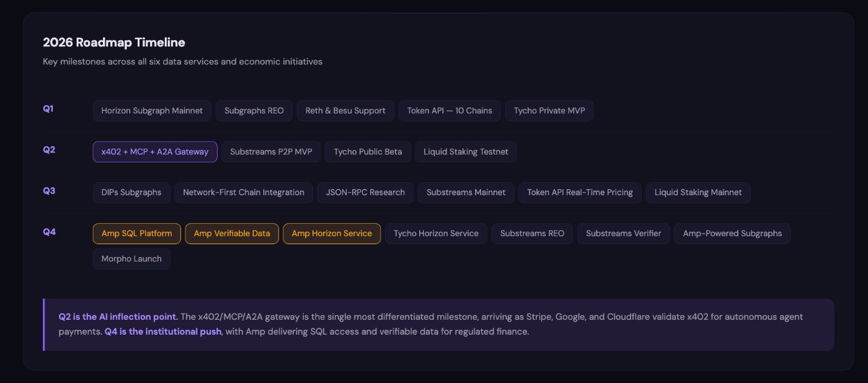Click the 'Q4 is the institutional push' text
The width and height of the screenshot is (868, 383).
tap(162, 332)
